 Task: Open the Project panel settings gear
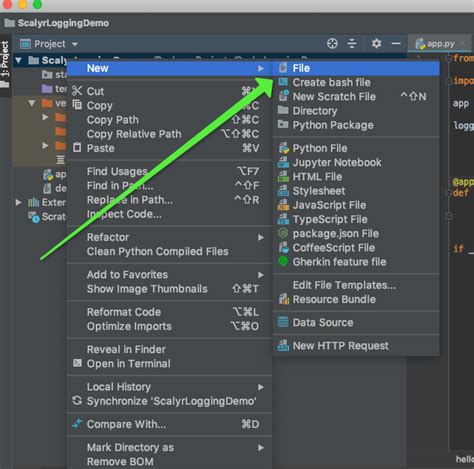click(376, 44)
